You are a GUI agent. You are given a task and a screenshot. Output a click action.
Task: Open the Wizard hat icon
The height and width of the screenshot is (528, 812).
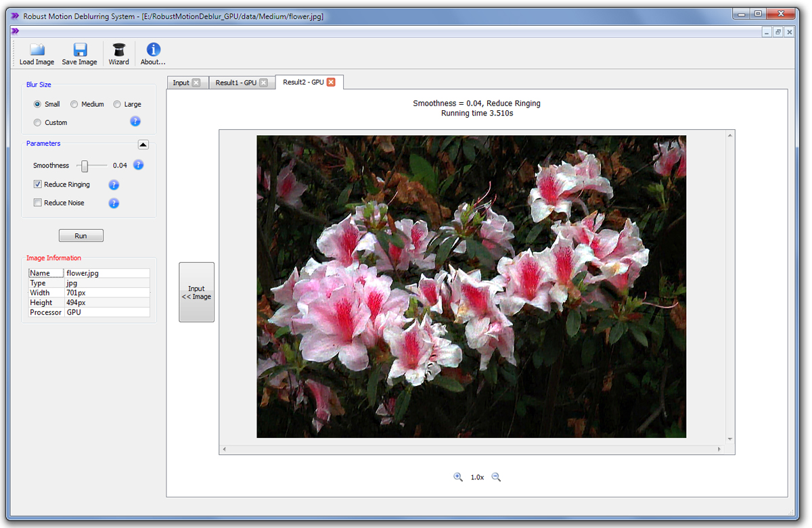pos(119,50)
